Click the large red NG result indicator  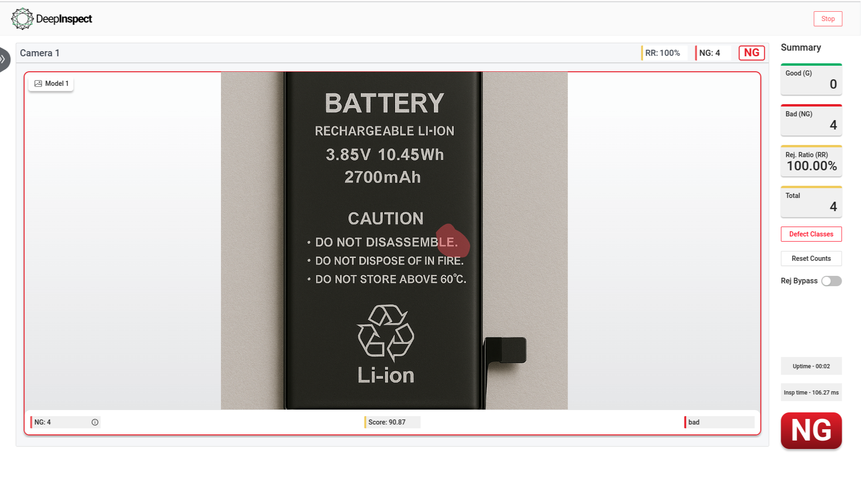811,430
